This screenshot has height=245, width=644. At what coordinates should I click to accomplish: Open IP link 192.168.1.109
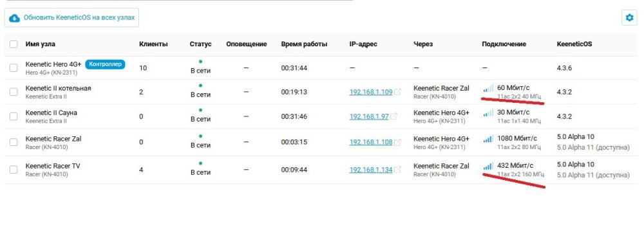point(371,92)
